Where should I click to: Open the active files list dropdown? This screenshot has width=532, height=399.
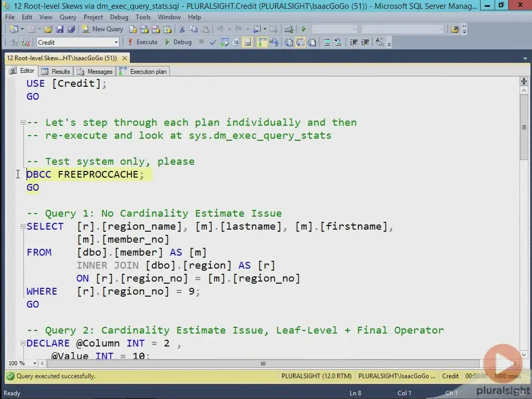coord(525,58)
